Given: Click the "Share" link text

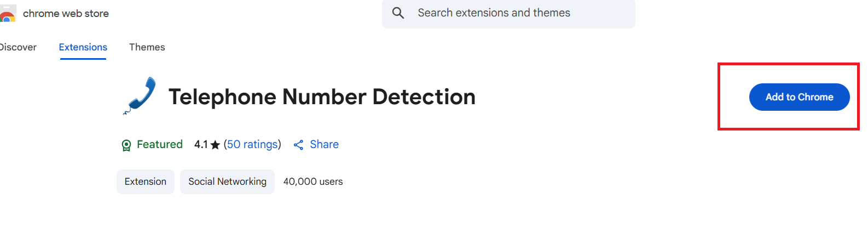Looking at the screenshot, I should 324,144.
